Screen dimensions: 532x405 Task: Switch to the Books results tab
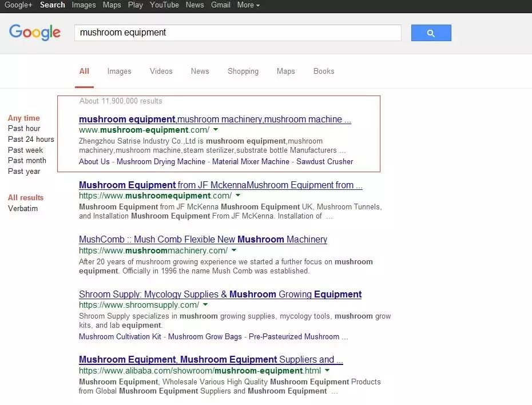[x=324, y=72]
